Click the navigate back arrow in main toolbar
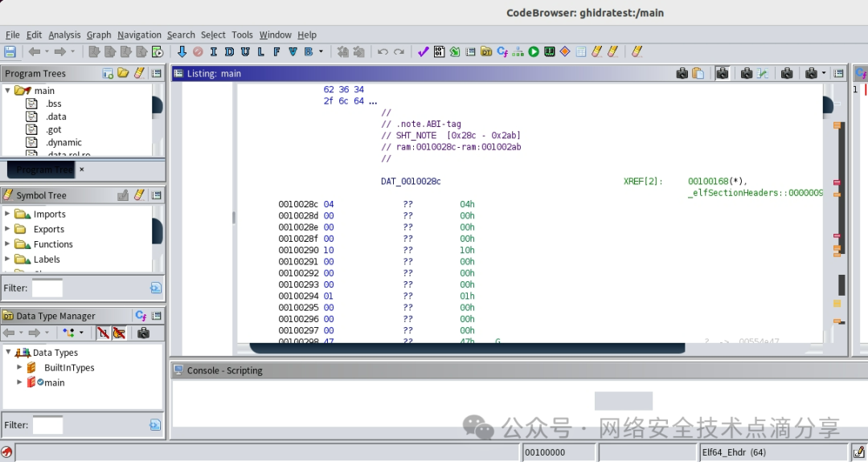This screenshot has width=868, height=462. coord(35,52)
